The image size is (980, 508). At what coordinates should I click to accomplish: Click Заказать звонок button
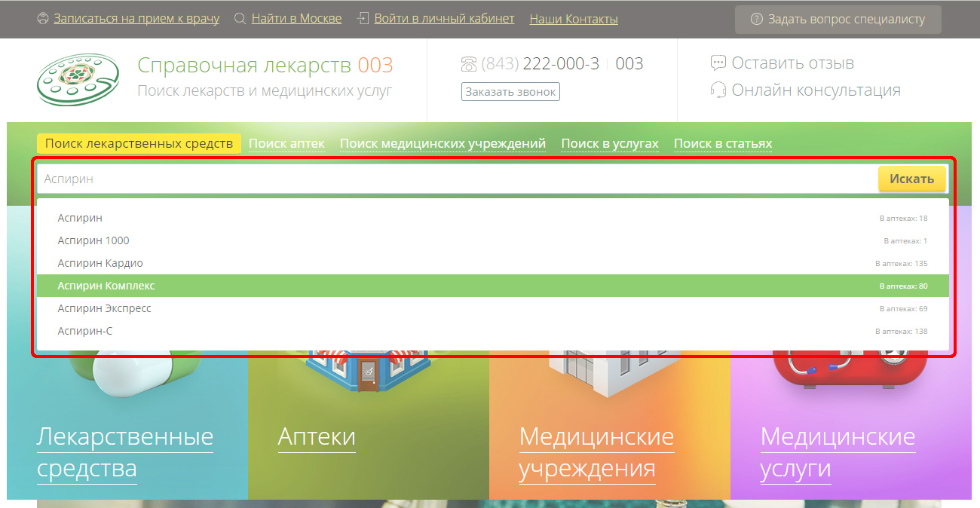pos(510,92)
